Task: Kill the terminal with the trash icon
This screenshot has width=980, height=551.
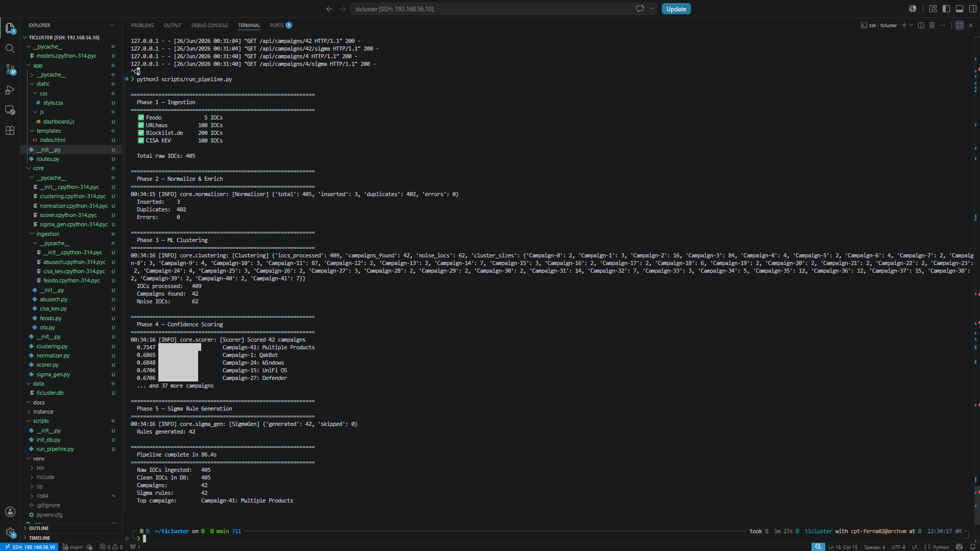Action: pos(932,25)
